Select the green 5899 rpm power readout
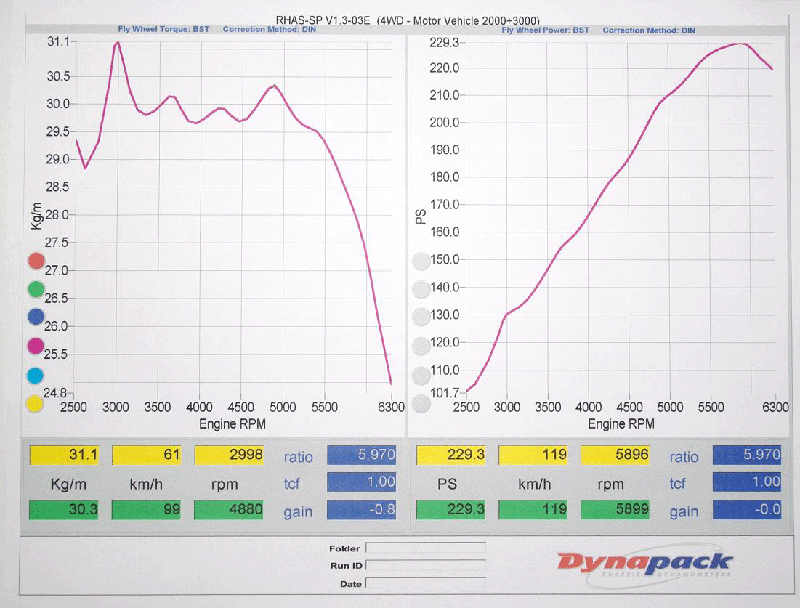This screenshot has width=800, height=608. [615, 511]
